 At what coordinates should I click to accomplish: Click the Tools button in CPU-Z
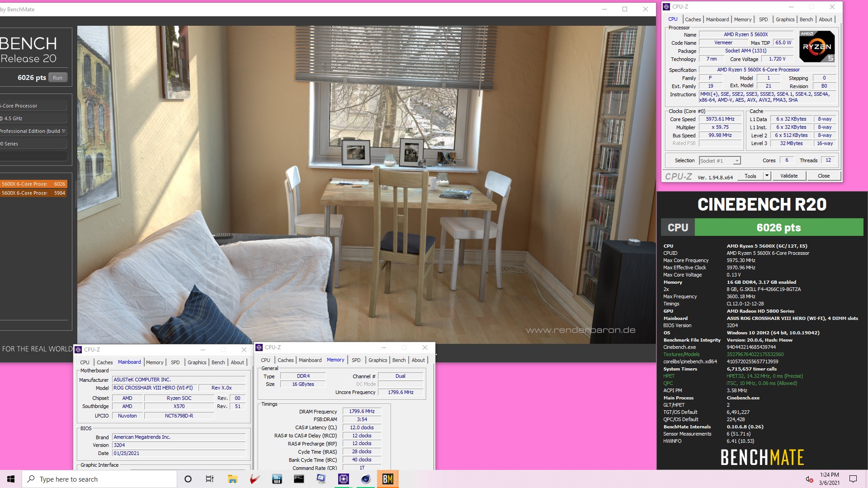click(750, 176)
